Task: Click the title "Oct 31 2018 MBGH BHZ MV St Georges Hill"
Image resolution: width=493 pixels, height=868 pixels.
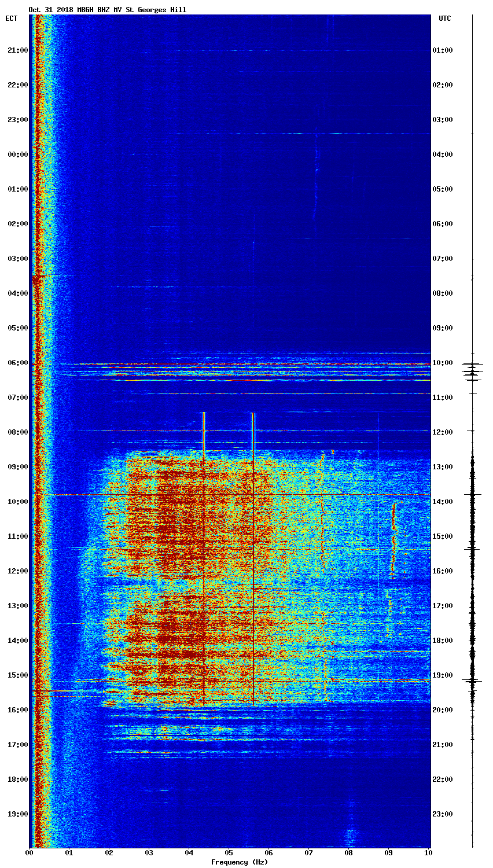Action: pyautogui.click(x=108, y=10)
